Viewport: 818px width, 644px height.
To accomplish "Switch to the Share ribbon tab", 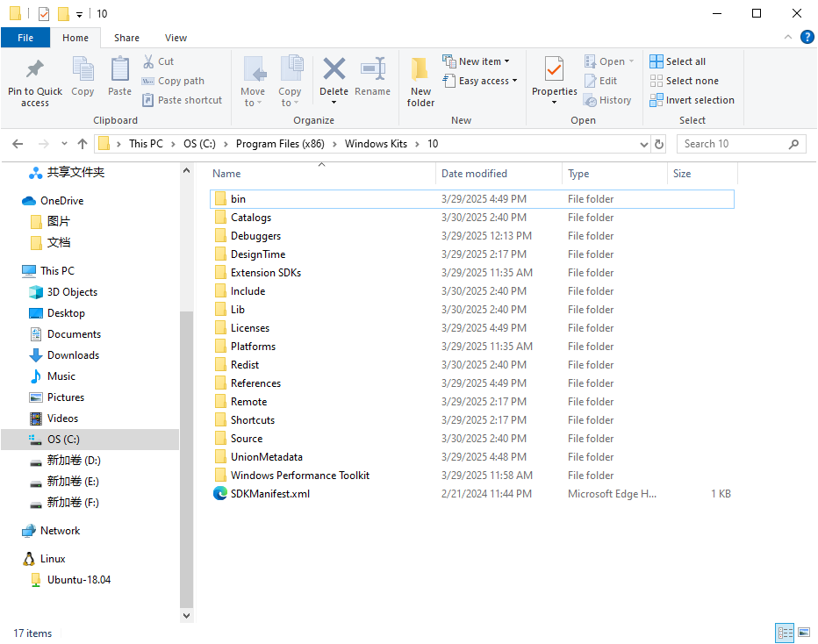I will pos(126,38).
